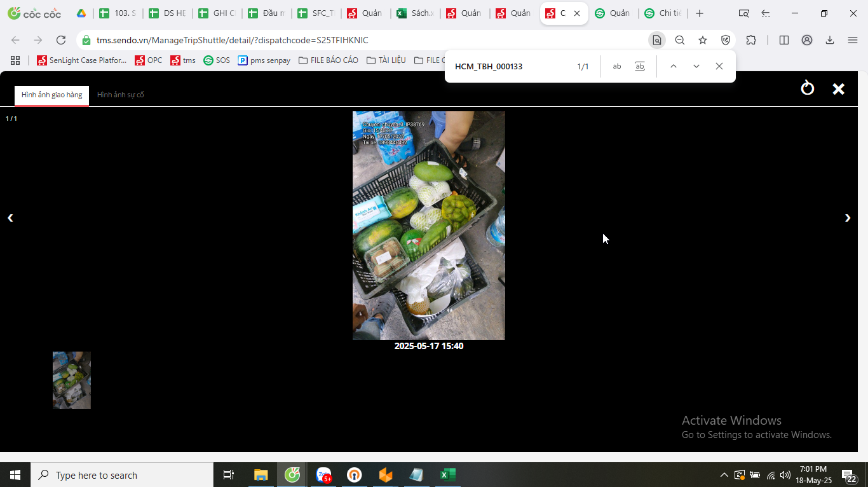The image size is (868, 487).
Task: Close the find-in-page bar
Action: pyautogui.click(x=719, y=66)
